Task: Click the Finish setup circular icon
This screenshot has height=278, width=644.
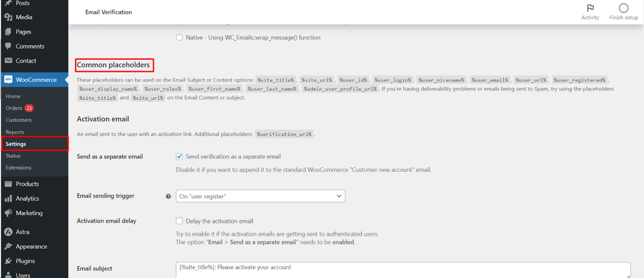Action: [x=623, y=8]
